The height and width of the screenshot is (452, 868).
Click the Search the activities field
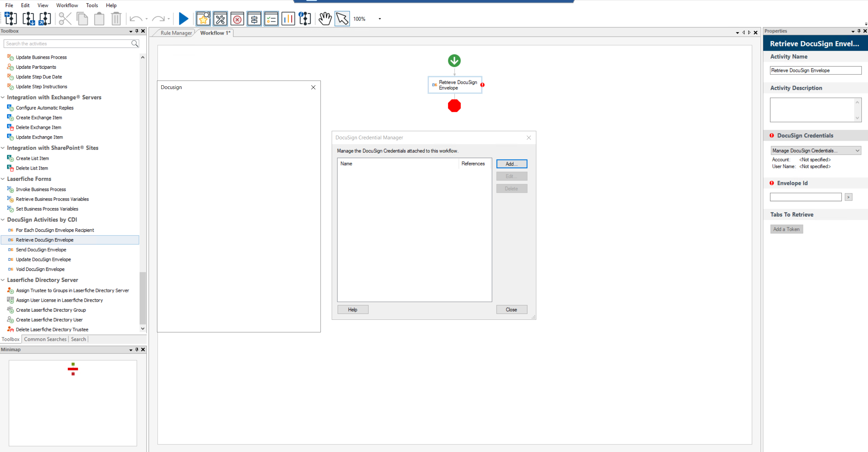(x=67, y=44)
